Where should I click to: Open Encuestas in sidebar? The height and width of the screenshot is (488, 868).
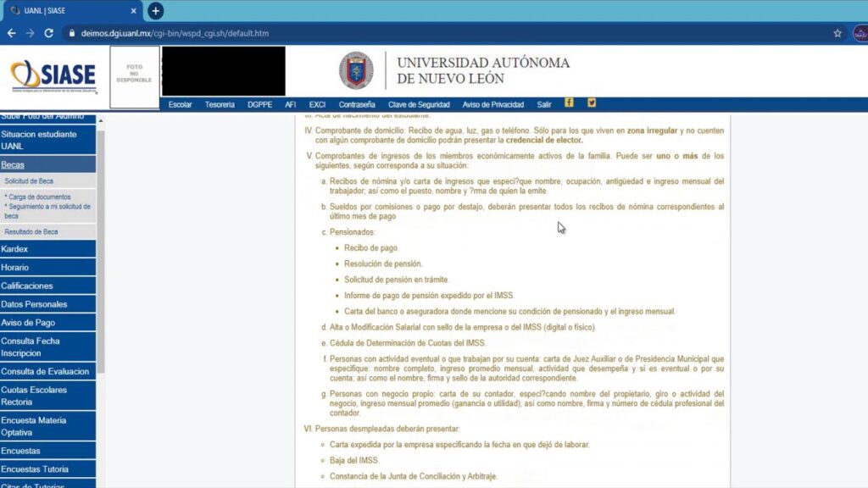[x=47, y=451]
